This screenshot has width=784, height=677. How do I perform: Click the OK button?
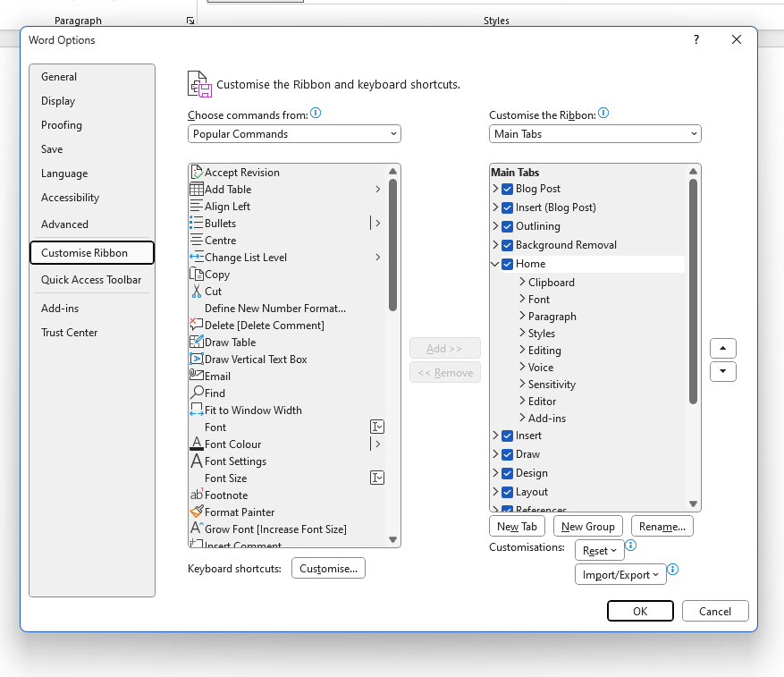[x=640, y=611]
